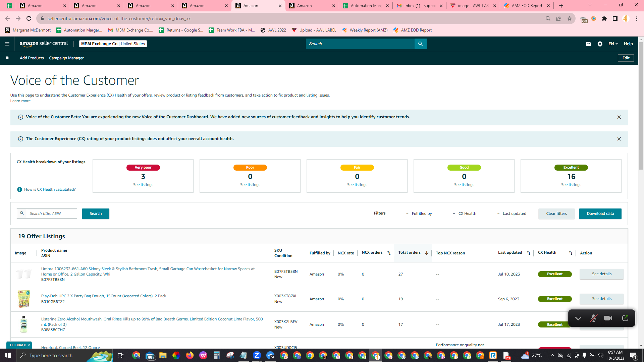The image size is (644, 362).
Task: Expand the meeting overlay chevron
Action: pyautogui.click(x=578, y=318)
